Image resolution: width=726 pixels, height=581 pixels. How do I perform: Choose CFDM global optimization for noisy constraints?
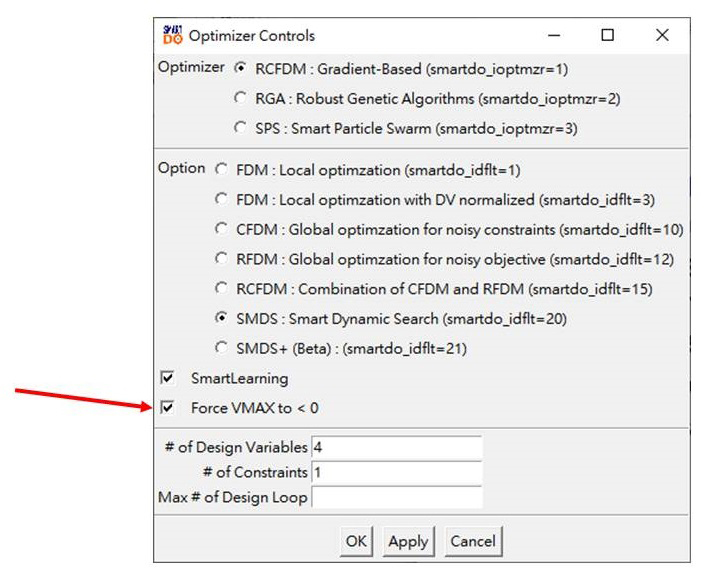[x=221, y=229]
